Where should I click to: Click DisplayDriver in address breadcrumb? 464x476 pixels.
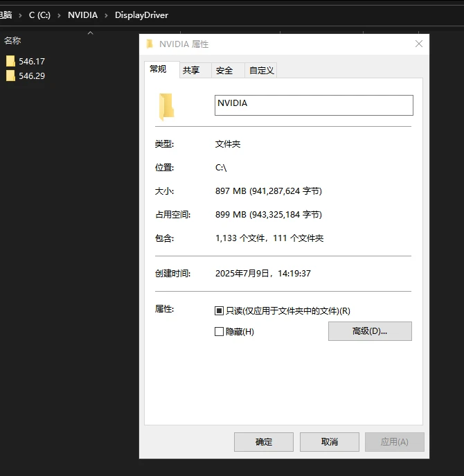(141, 15)
